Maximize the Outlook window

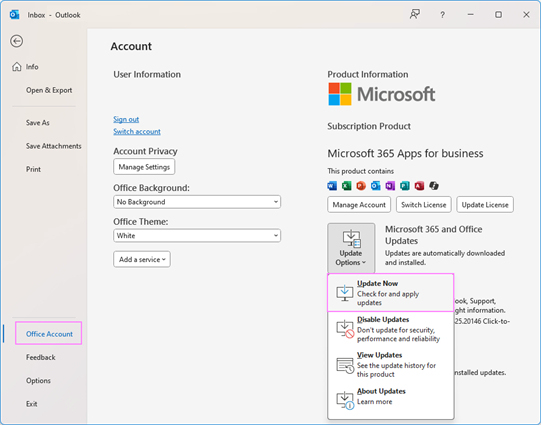coord(498,15)
